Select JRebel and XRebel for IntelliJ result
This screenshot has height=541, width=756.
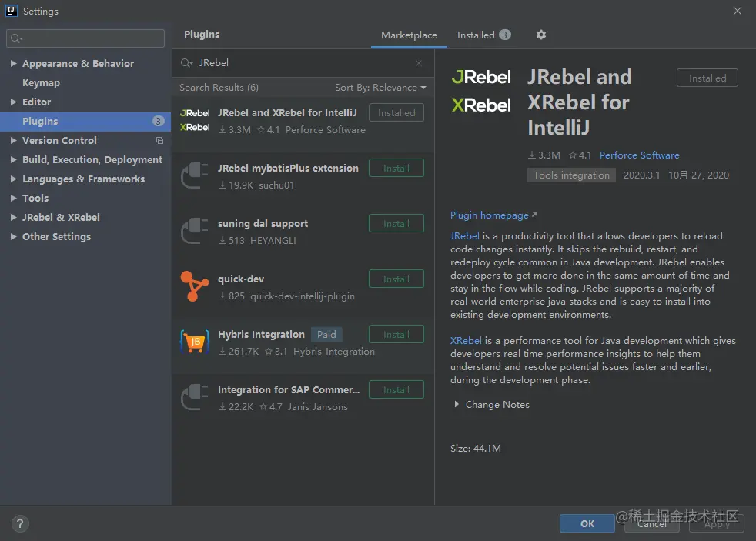point(287,112)
